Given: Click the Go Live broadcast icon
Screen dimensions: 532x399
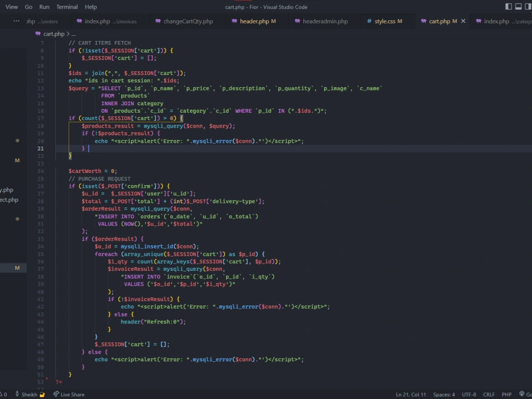Looking at the screenshot, I should pyautogui.click(x=522, y=394).
